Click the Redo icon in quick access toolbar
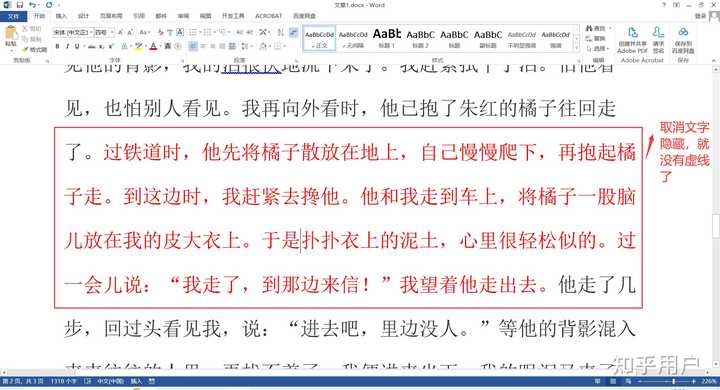Screen dimensions: 720x390 point(49,5)
